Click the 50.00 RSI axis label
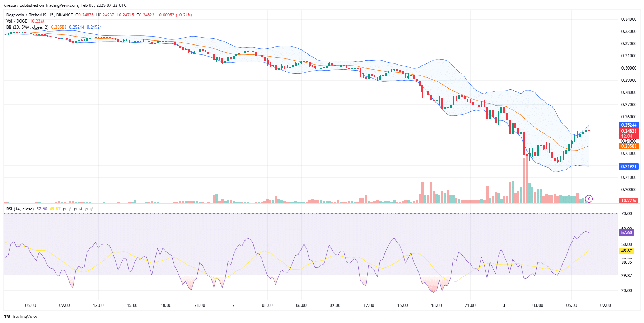Image resolution: width=644 pixels, height=323 pixels. pos(627,244)
